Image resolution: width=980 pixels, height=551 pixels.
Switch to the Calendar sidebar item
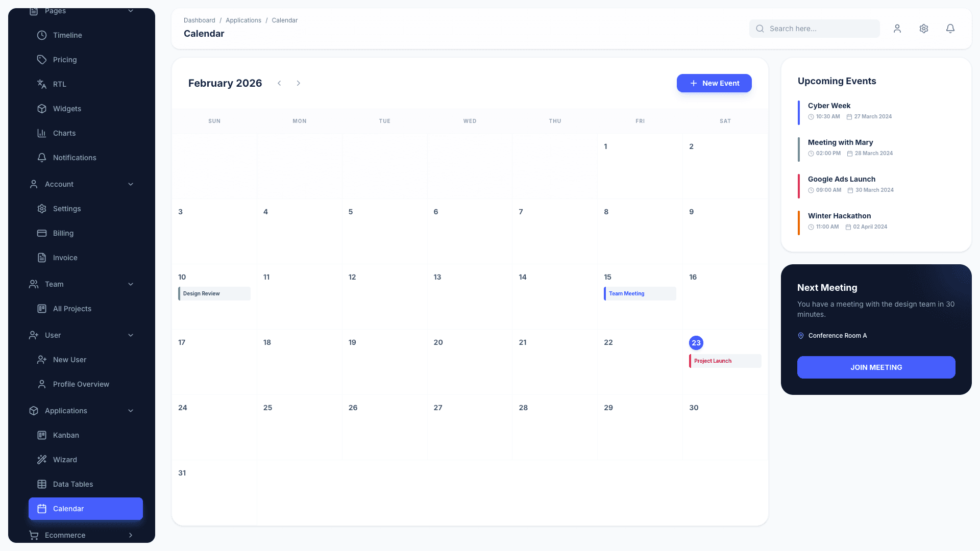click(x=68, y=509)
